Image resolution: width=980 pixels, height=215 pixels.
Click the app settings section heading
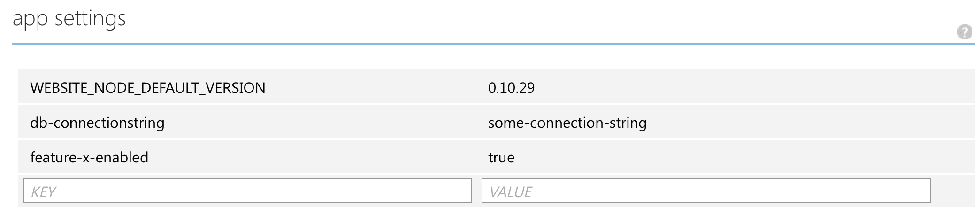69,19
